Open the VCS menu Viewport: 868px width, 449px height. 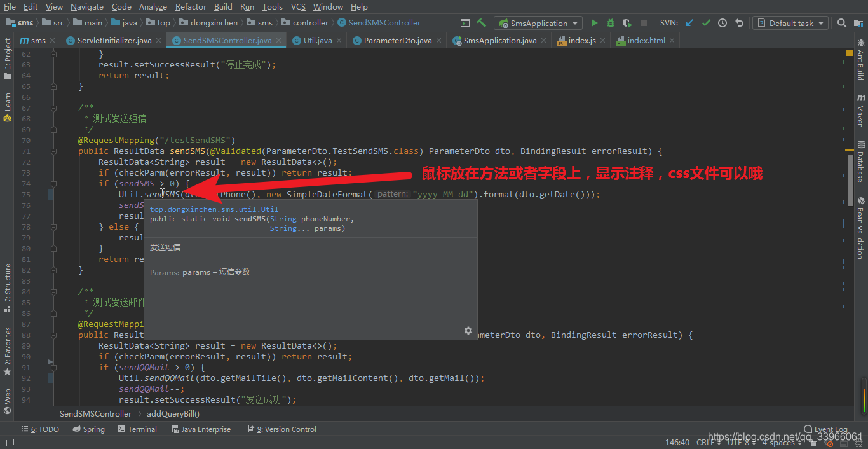click(x=298, y=6)
